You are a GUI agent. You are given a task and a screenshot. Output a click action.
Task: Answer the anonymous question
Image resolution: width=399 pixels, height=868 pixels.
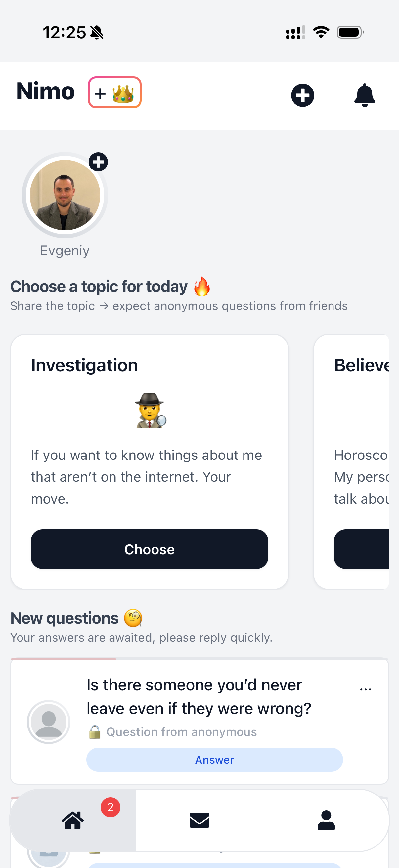point(214,759)
